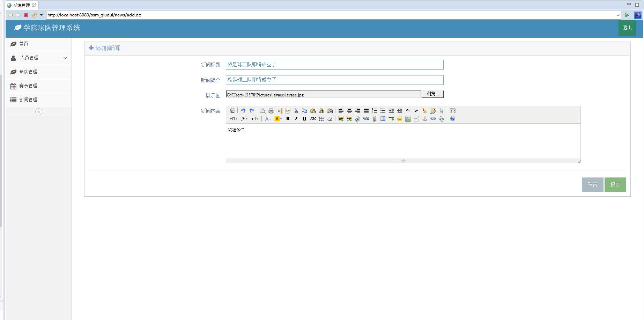Insert a hyperlink in the editor
The width and height of the screenshot is (644, 320).
(x=433, y=119)
